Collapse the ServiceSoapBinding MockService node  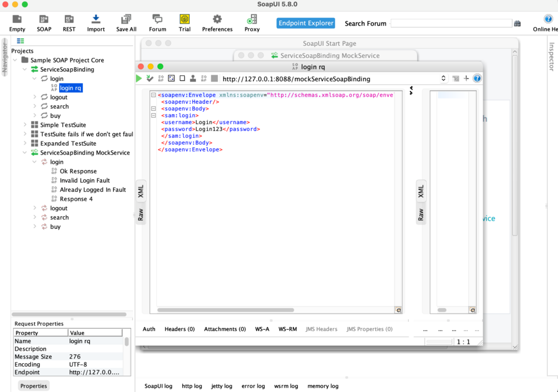pyautogui.click(x=25, y=153)
